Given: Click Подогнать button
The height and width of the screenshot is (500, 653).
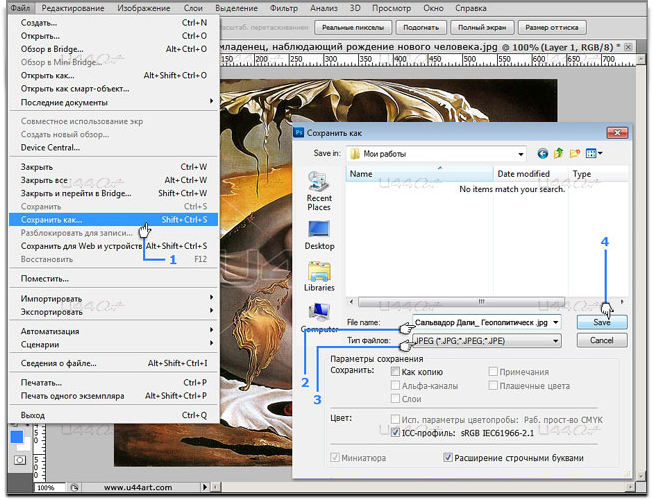Looking at the screenshot, I should (x=421, y=27).
